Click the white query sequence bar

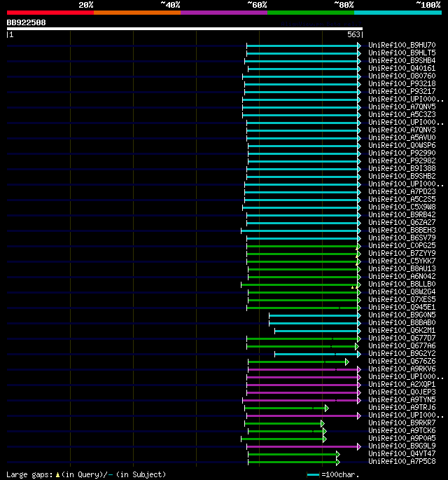click(x=185, y=29)
